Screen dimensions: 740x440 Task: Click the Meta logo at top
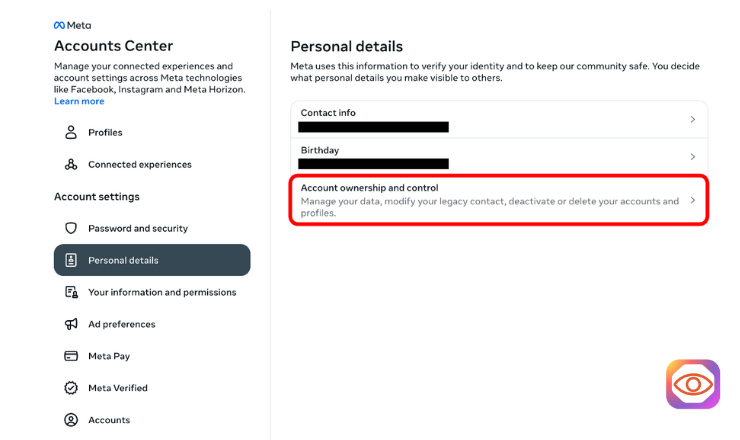pyautogui.click(x=72, y=25)
